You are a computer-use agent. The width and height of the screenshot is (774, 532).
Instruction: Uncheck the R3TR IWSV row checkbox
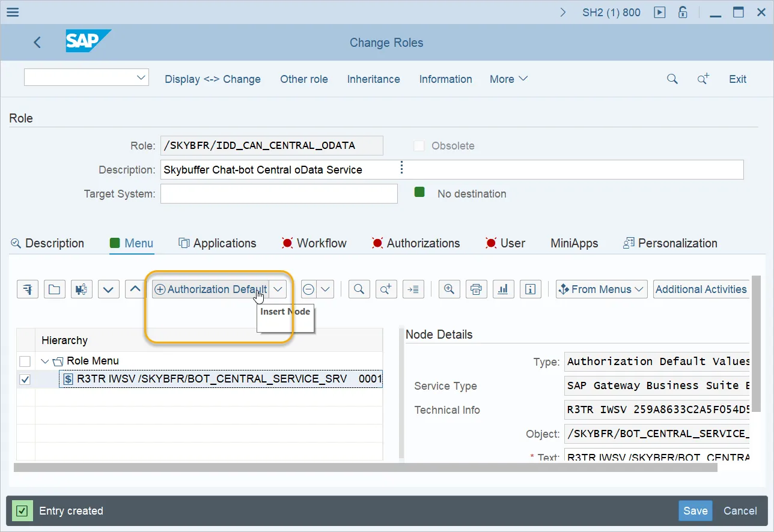tap(25, 379)
